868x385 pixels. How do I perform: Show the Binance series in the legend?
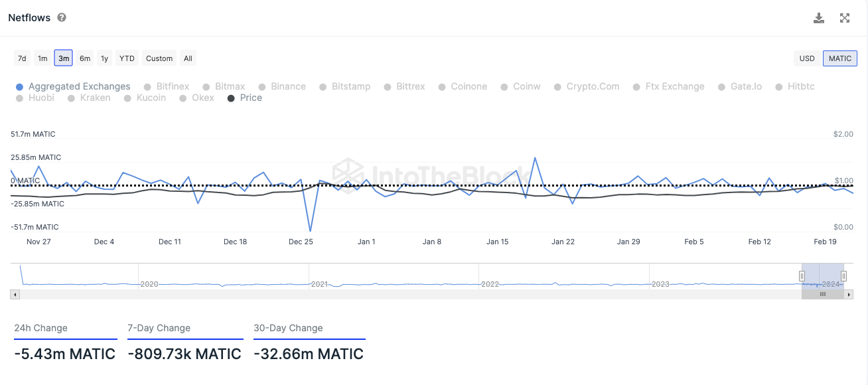(283, 86)
